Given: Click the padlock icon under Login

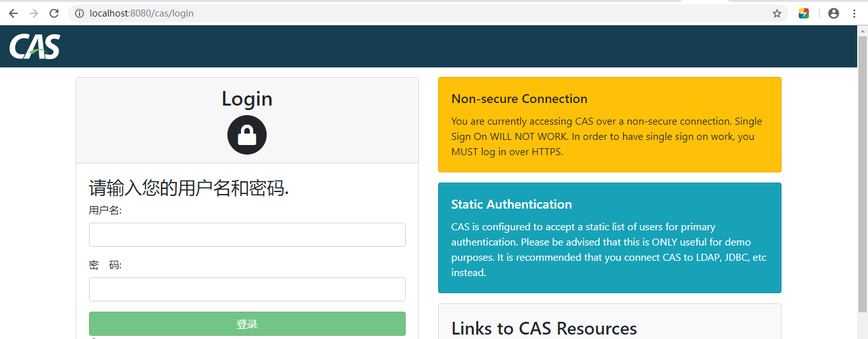Looking at the screenshot, I should pos(247,135).
